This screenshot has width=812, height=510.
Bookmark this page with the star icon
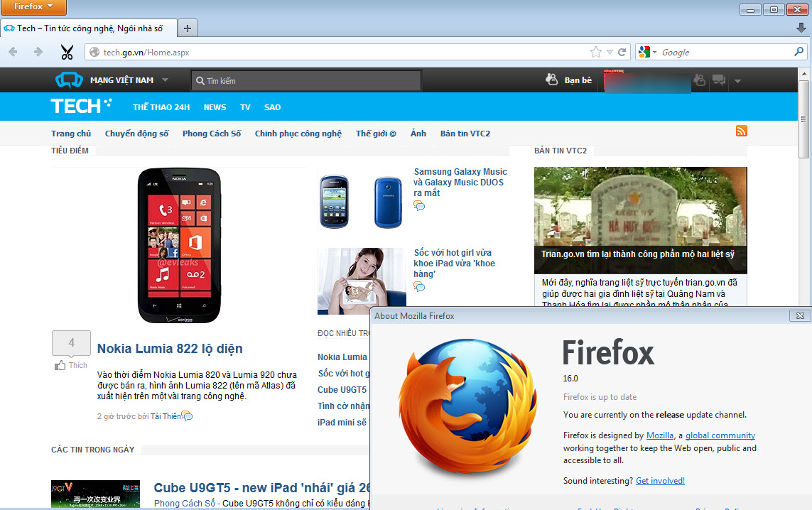[595, 52]
